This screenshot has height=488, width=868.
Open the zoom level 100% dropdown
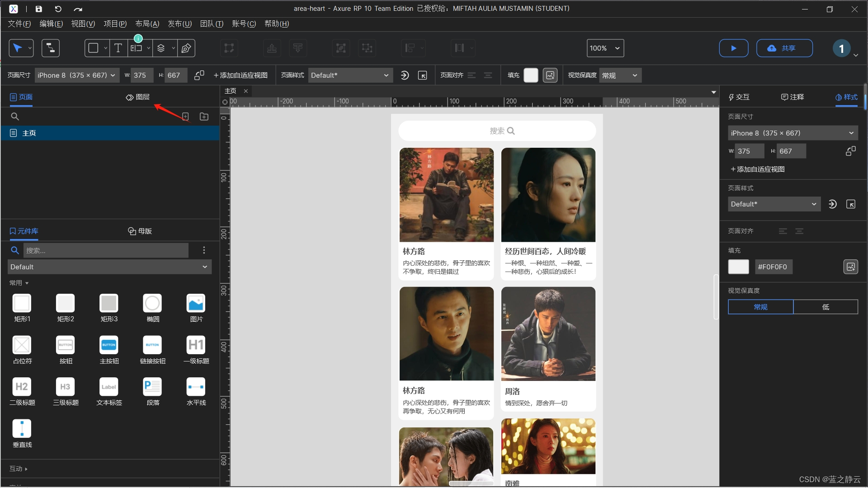605,48
